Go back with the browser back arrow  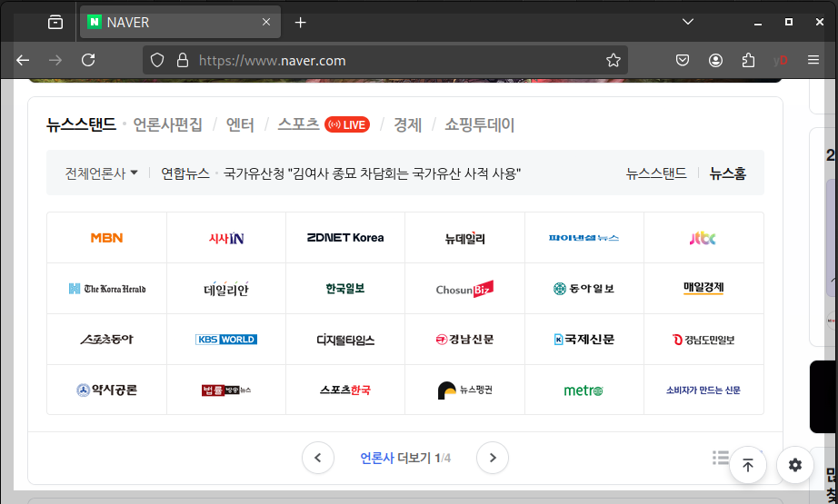(23, 60)
